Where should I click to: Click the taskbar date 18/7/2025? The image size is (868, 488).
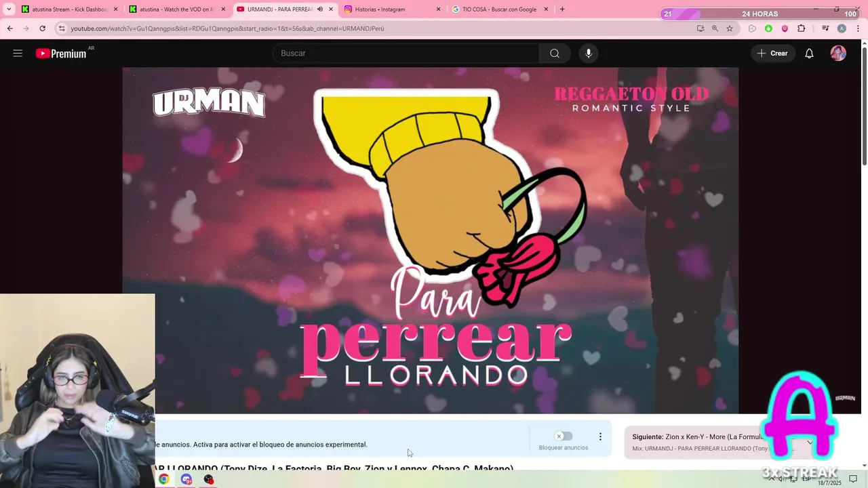pos(829,483)
